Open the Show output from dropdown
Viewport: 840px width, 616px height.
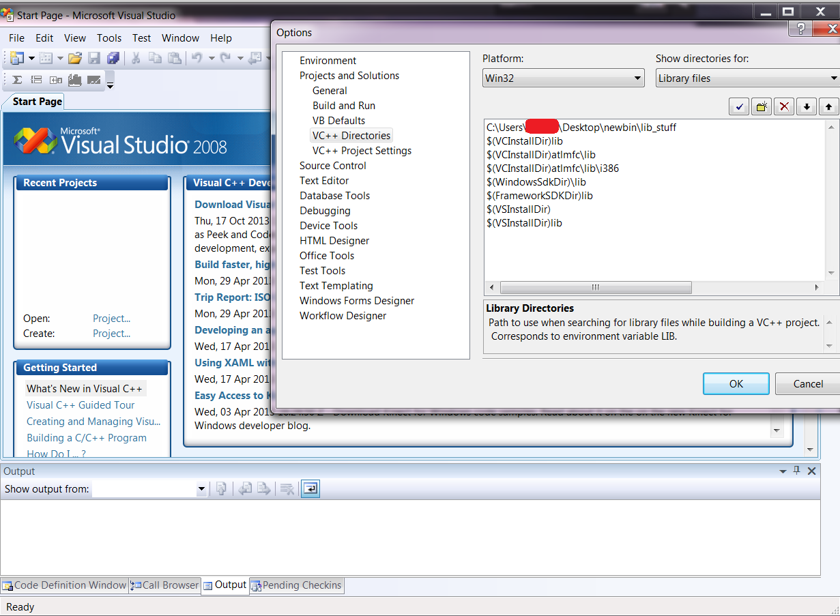tap(149, 488)
